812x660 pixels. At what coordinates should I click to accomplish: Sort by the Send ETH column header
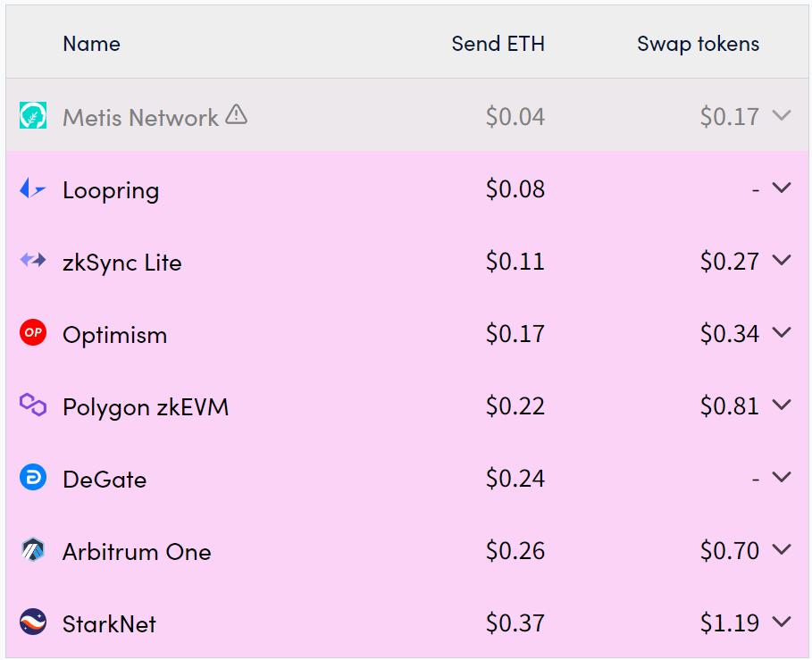(498, 43)
